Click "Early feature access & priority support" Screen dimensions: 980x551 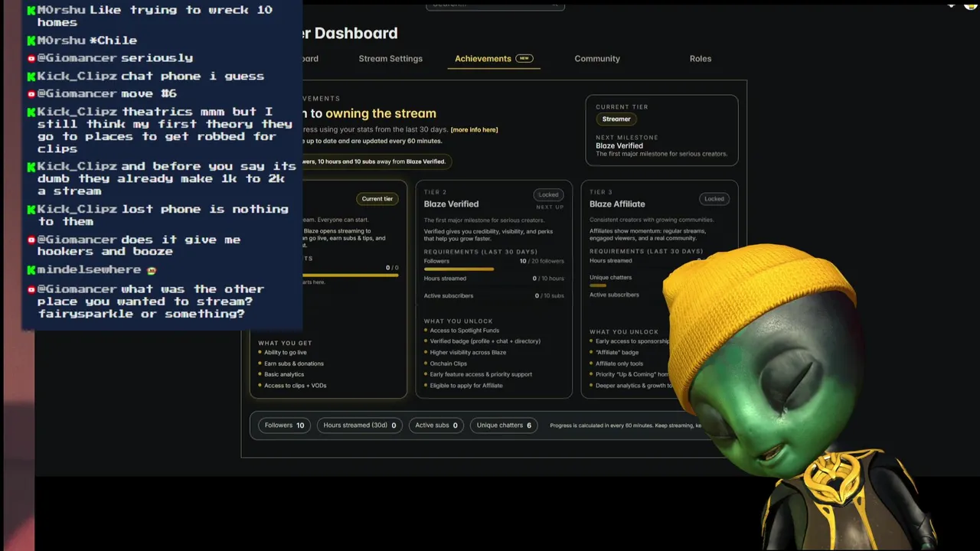[481, 375]
